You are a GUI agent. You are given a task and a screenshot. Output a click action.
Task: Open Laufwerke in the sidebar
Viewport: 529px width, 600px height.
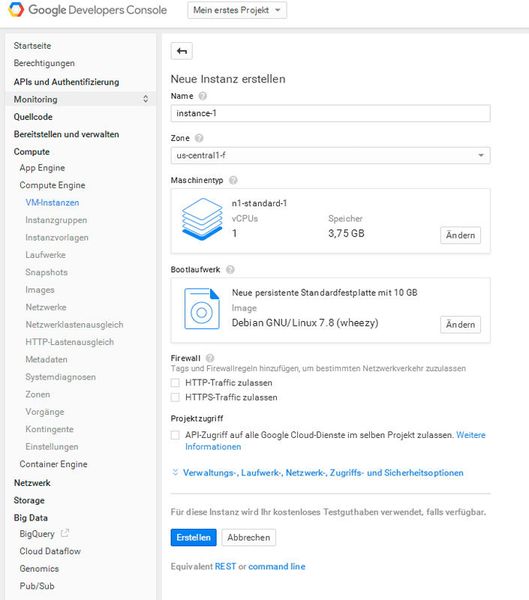click(x=46, y=255)
